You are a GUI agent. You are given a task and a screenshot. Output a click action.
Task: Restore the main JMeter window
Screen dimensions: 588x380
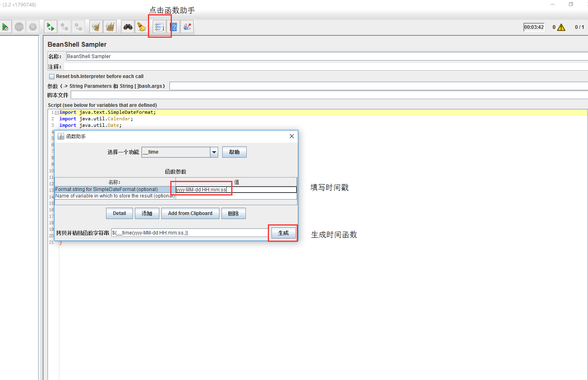(x=571, y=4)
